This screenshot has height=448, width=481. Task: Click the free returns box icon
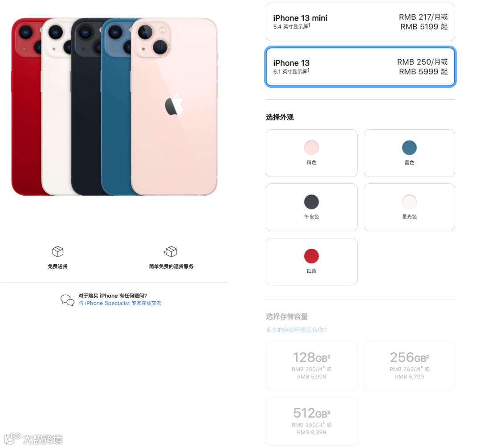point(171,251)
